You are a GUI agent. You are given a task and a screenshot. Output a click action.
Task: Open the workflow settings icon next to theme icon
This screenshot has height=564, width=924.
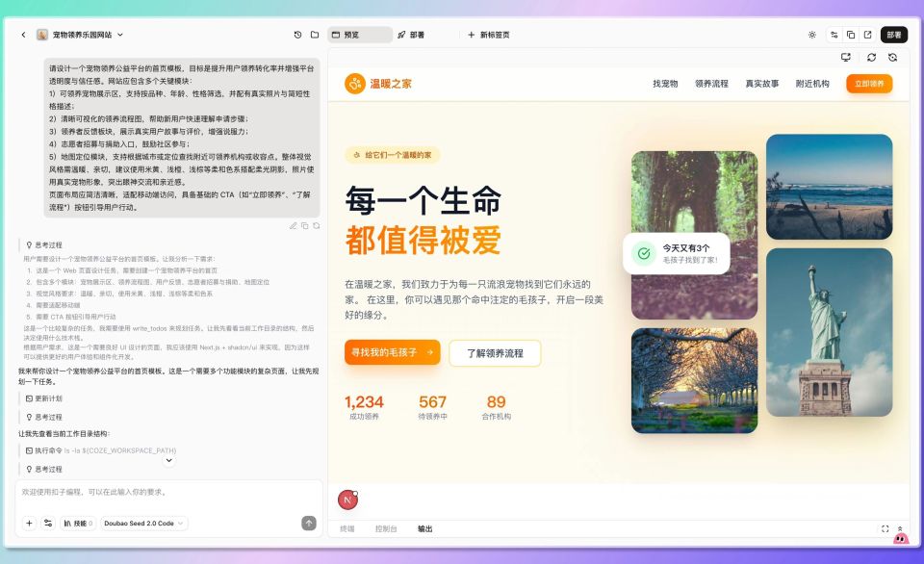pyautogui.click(x=835, y=33)
